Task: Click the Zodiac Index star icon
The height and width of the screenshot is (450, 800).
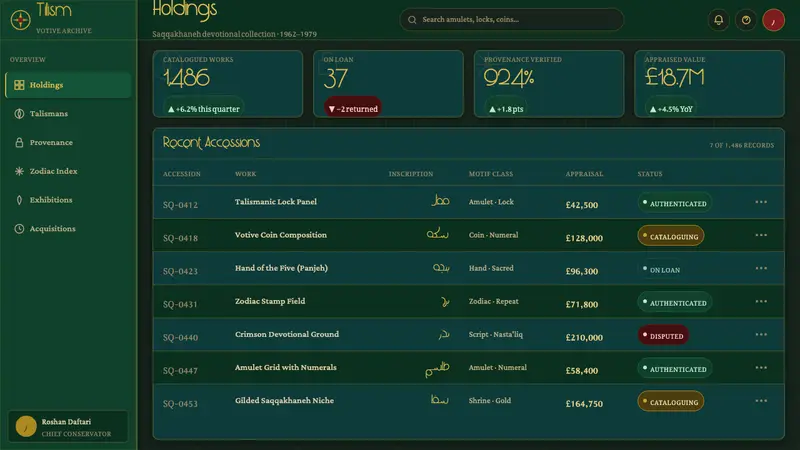Action: [x=19, y=171]
